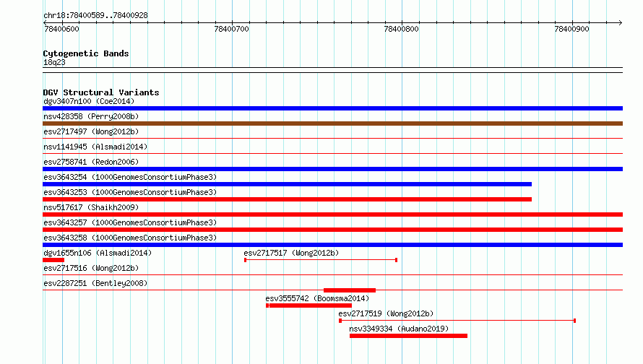Click the thin red glyph of esv2717517
The width and height of the screenshot is (643, 364).
point(321,260)
